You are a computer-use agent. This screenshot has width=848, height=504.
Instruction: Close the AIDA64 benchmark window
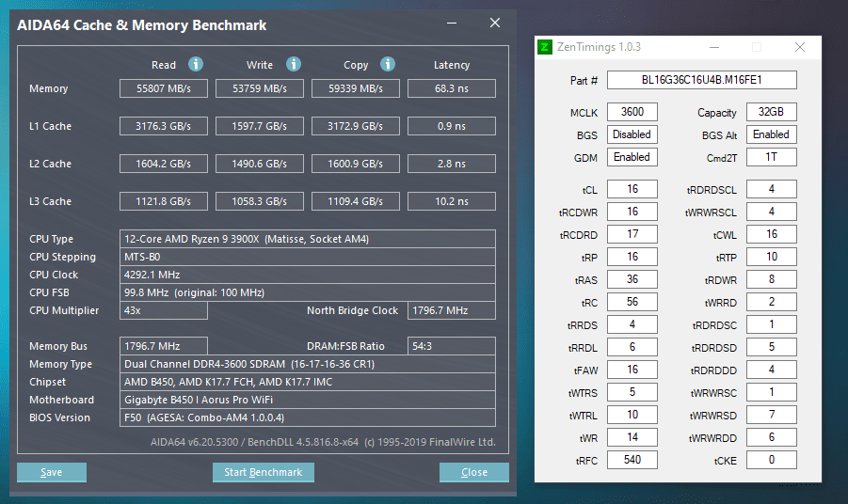click(495, 23)
